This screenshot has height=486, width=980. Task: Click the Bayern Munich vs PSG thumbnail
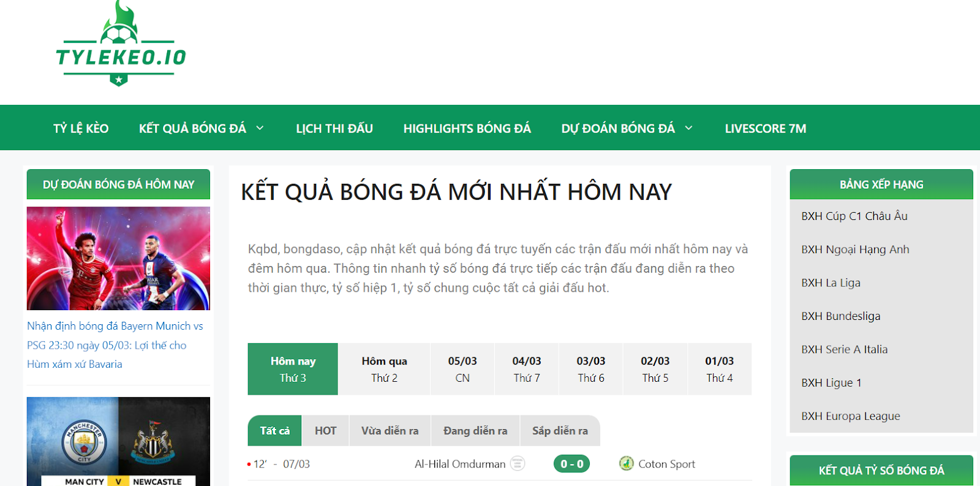[x=118, y=258]
